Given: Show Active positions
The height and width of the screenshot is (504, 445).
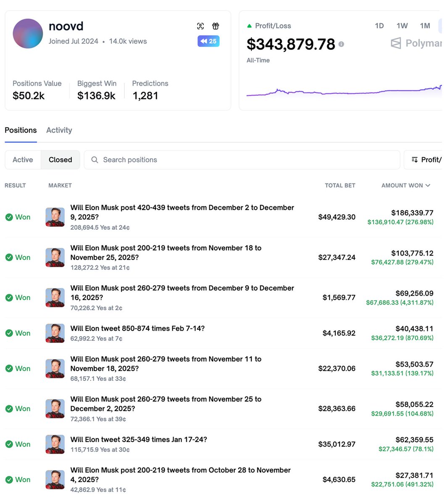Looking at the screenshot, I should pyautogui.click(x=23, y=160).
